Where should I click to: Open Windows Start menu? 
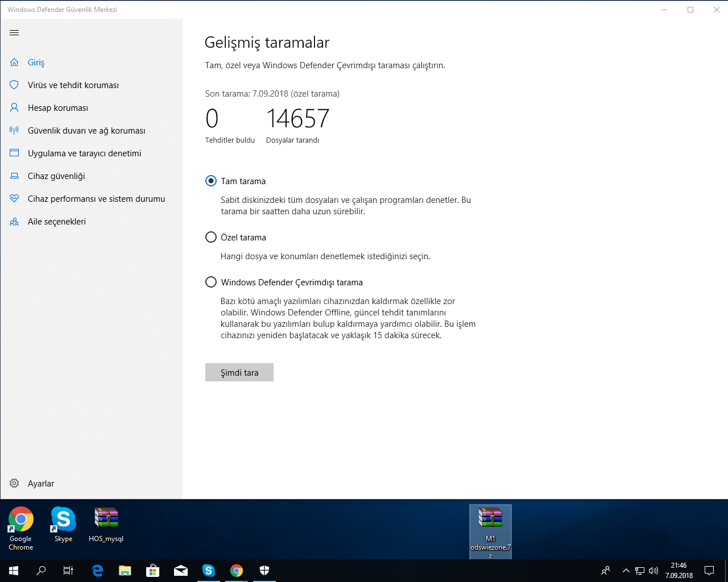[14, 571]
